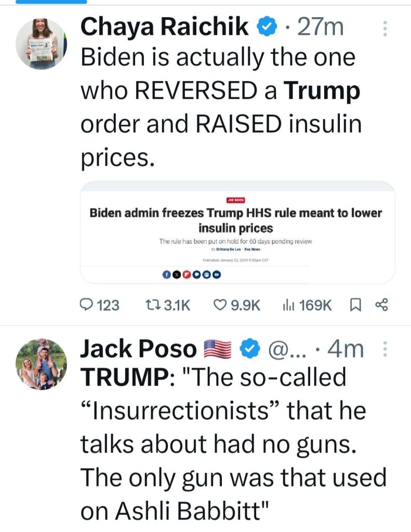This screenshot has width=411, height=532.
Task: Open the Biden admin freezes insulin rule headline
Action: coord(235,220)
